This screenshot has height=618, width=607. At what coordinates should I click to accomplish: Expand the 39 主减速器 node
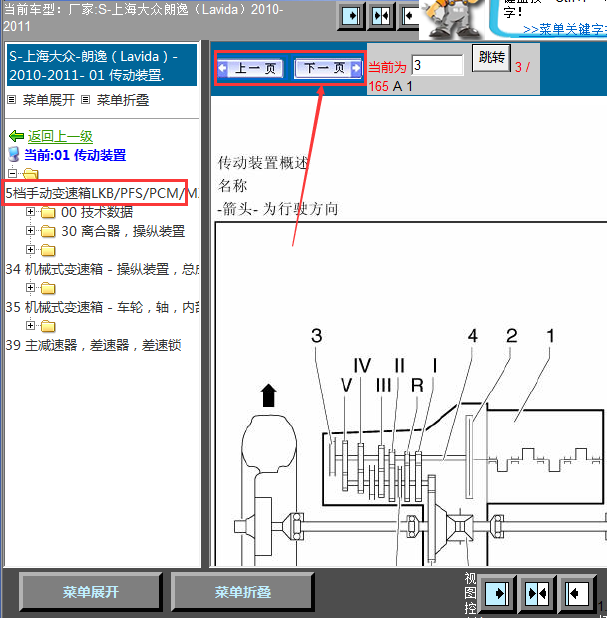(x=30, y=325)
